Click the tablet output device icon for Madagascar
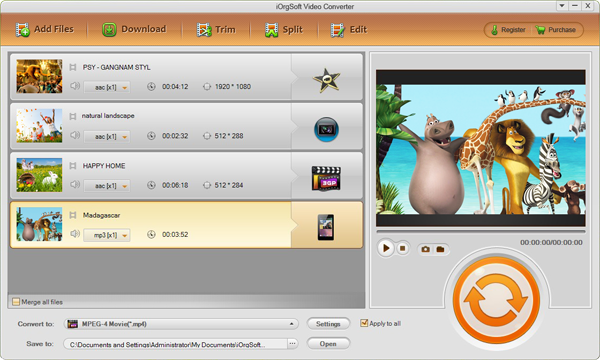 point(326,227)
